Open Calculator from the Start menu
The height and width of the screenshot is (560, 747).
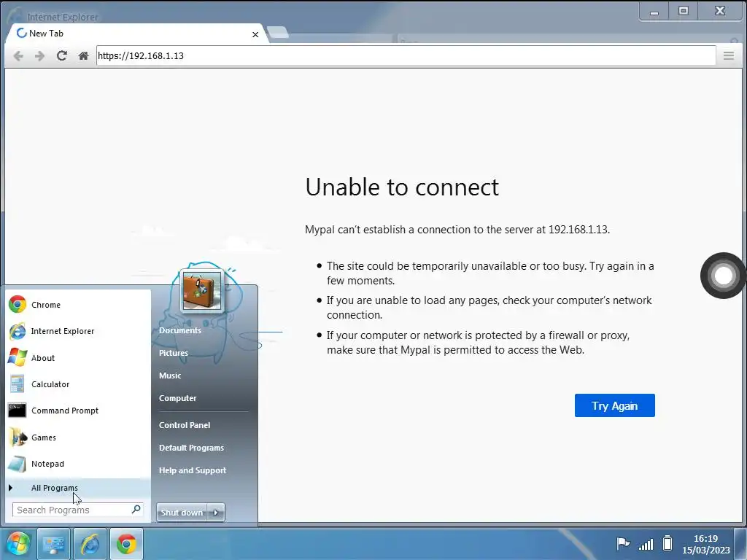78,384
